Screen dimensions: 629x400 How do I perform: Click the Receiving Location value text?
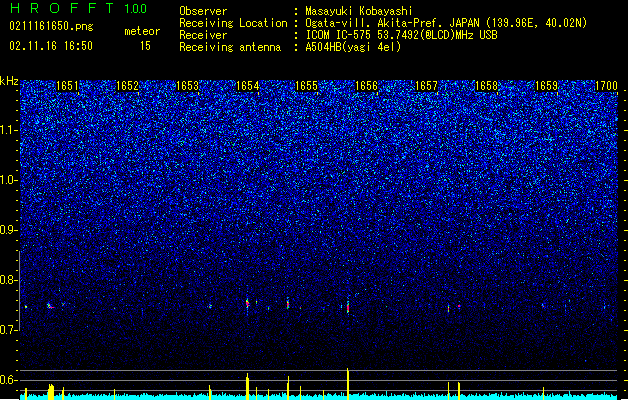click(x=446, y=23)
